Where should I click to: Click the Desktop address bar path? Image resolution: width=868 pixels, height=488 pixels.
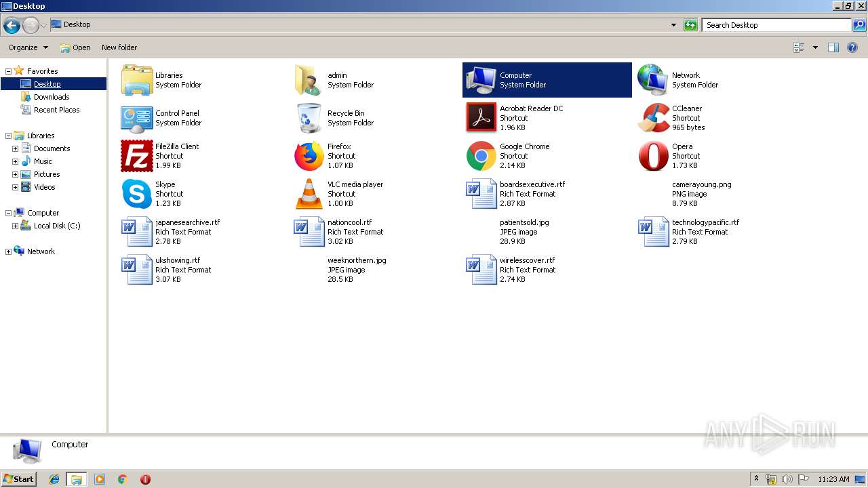tap(77, 24)
